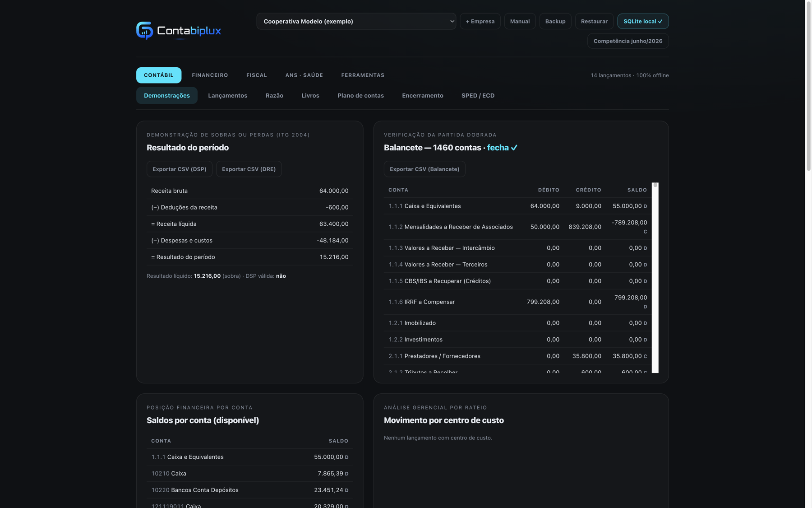This screenshot has width=812, height=508.
Task: Go to the Razão sub-tab
Action: pos(274,95)
